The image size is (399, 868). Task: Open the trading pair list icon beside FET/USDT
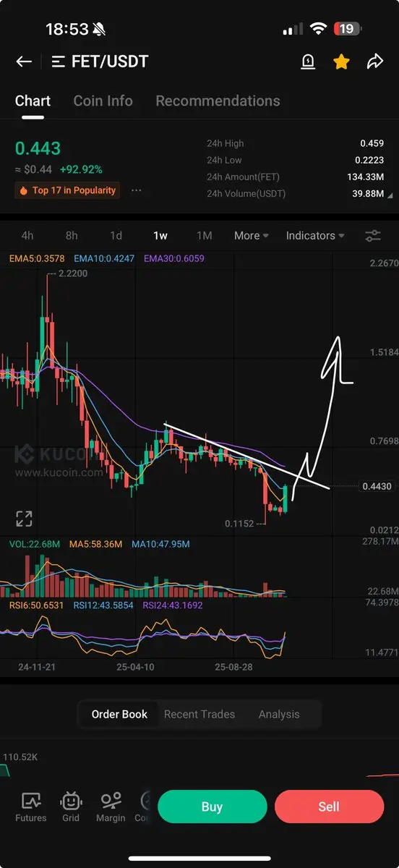(x=59, y=61)
